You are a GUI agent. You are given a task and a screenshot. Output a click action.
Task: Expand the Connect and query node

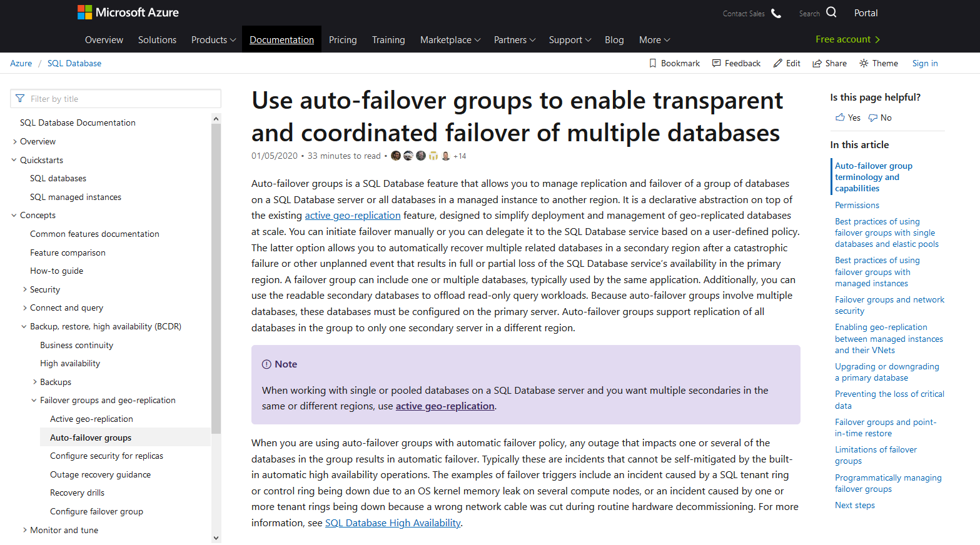pyautogui.click(x=25, y=307)
